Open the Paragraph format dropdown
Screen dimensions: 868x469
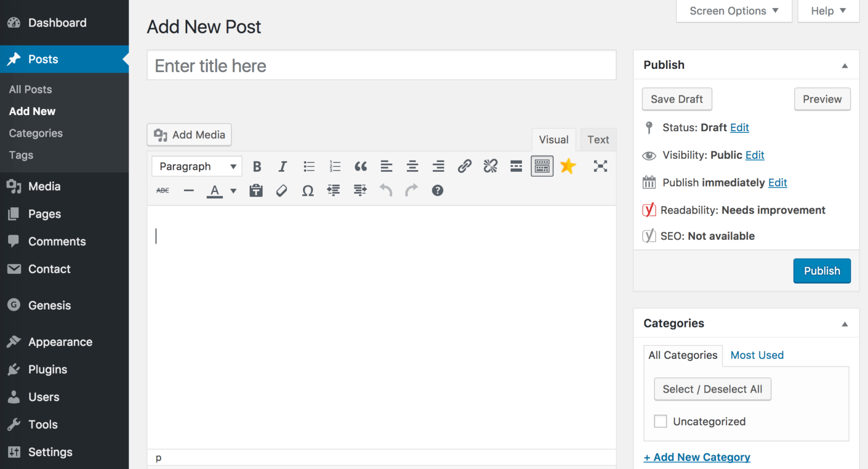pyautogui.click(x=197, y=166)
